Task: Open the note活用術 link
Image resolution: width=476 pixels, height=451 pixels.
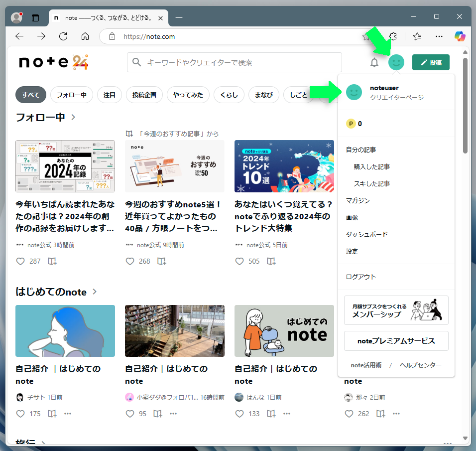Action: pyautogui.click(x=366, y=365)
